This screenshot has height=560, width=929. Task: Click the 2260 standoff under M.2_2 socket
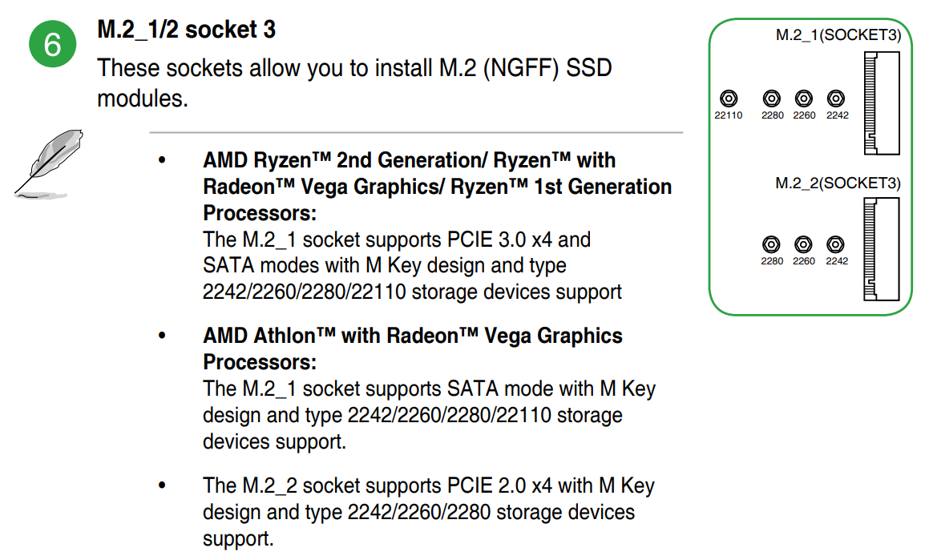click(803, 244)
